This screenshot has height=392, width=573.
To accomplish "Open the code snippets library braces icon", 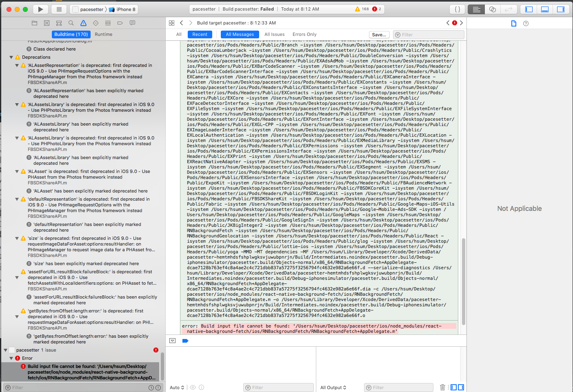I will 457,9.
